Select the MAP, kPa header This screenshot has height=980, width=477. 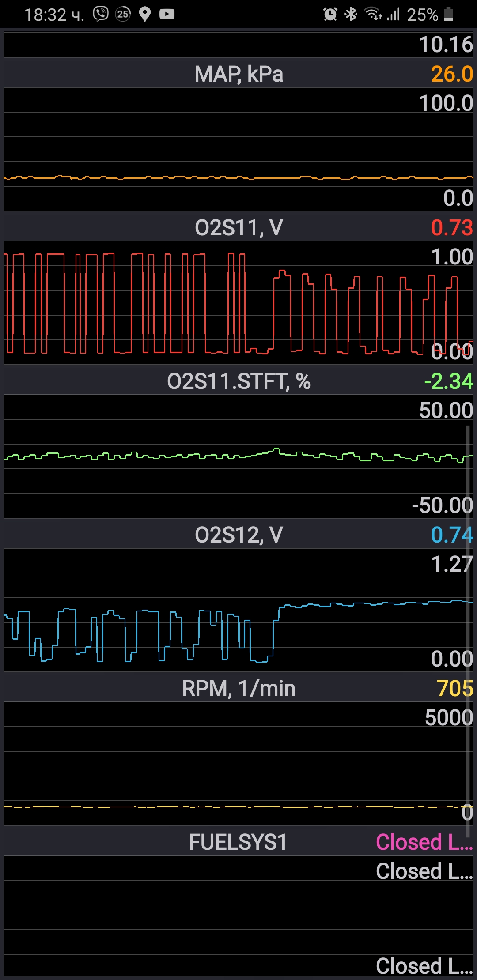click(x=238, y=74)
